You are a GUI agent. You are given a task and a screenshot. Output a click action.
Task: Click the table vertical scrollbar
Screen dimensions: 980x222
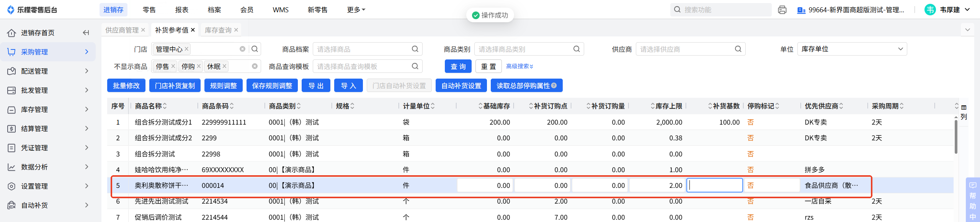point(956,137)
